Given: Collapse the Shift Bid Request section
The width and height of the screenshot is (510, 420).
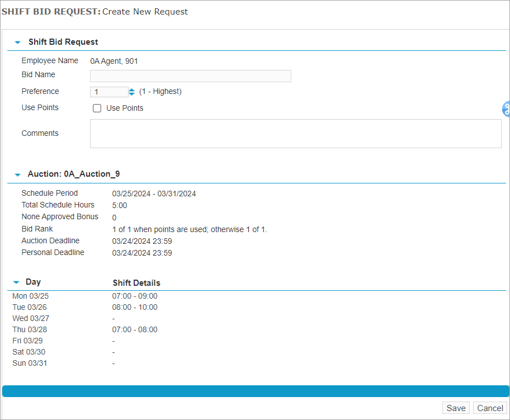Looking at the screenshot, I should pos(17,41).
